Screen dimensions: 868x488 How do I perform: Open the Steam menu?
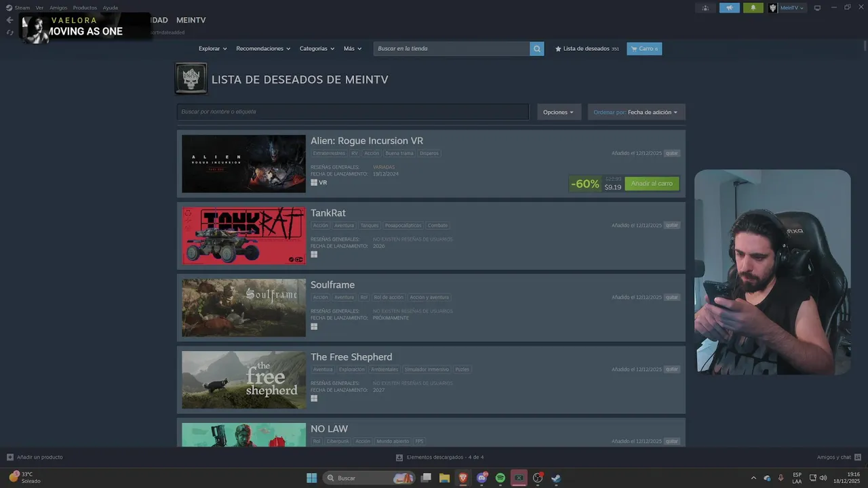(x=22, y=7)
